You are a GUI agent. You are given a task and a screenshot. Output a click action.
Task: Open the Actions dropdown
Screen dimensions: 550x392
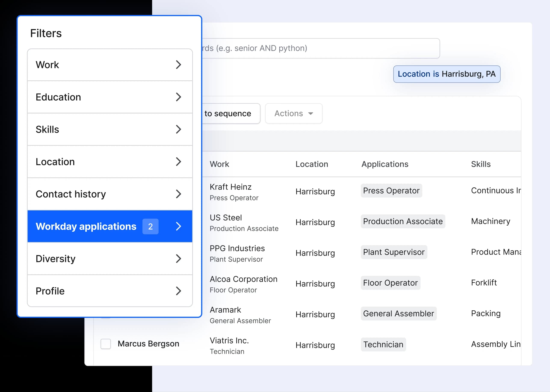[x=293, y=113]
